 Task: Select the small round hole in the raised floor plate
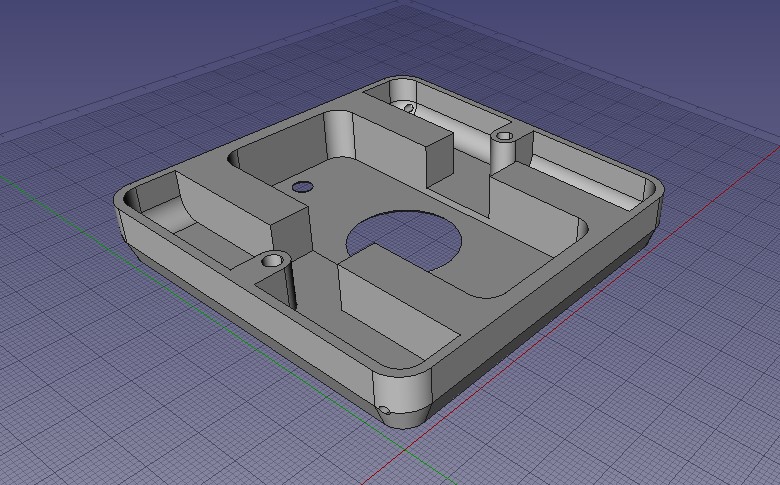click(302, 187)
